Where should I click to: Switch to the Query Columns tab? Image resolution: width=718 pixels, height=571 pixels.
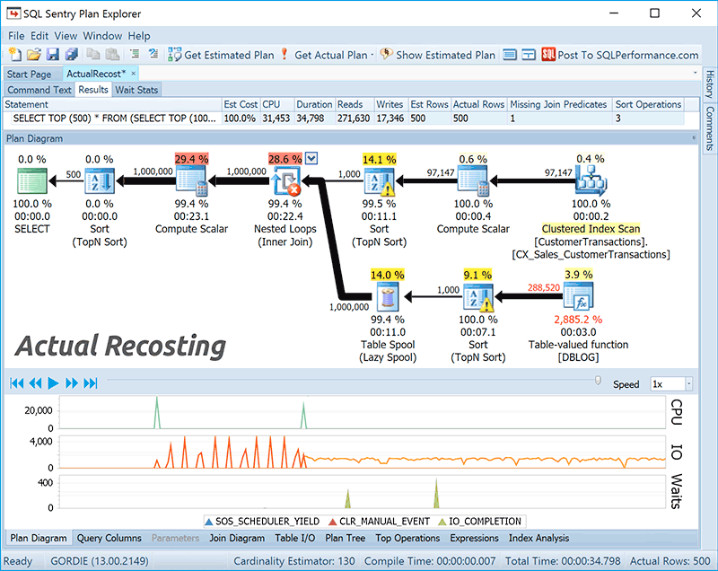tap(109, 538)
